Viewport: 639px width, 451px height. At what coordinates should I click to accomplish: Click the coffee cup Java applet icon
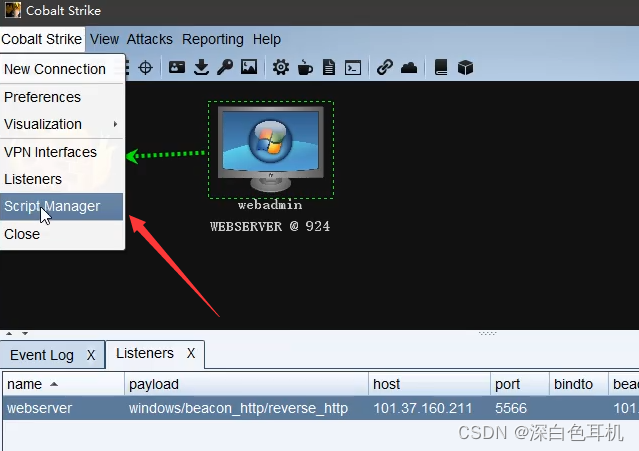click(304, 67)
